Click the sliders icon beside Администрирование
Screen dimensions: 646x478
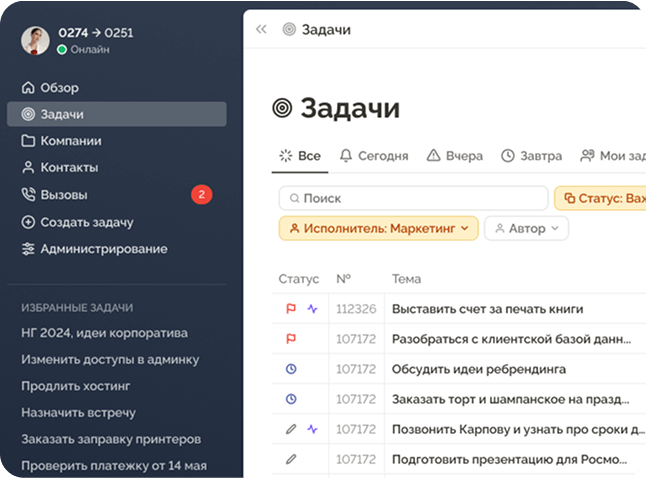[x=28, y=249]
